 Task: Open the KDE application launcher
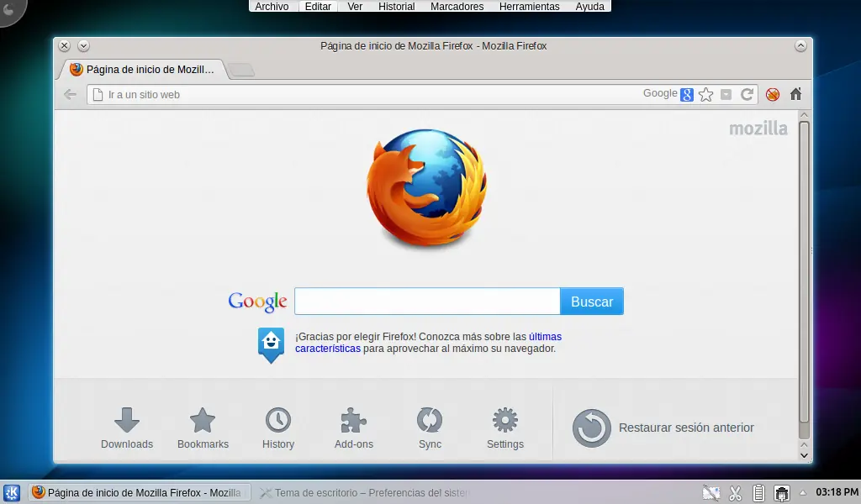[12, 492]
